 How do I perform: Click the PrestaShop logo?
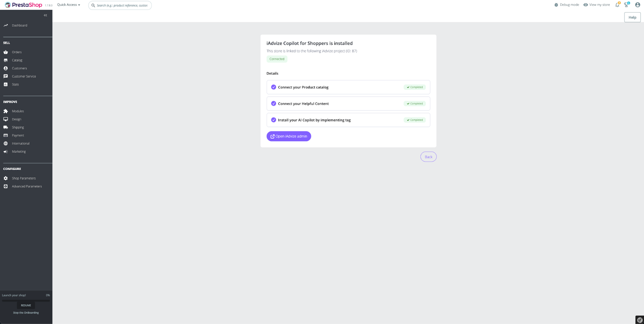coord(23,5)
